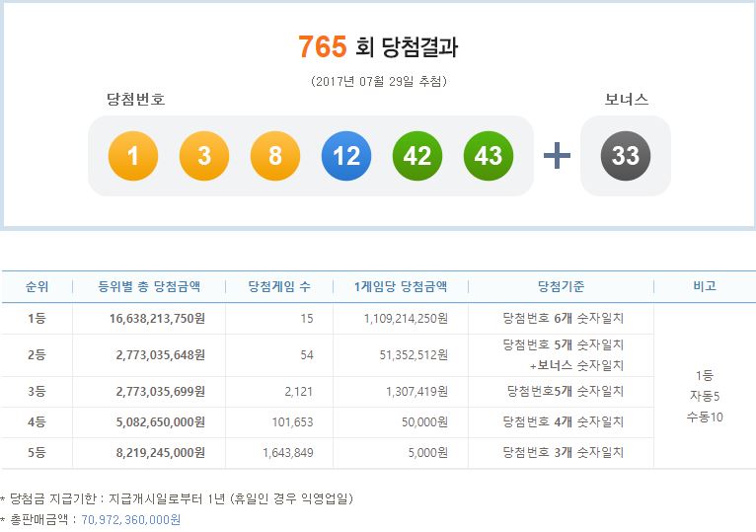Click winner count 2,121

[x=298, y=391]
